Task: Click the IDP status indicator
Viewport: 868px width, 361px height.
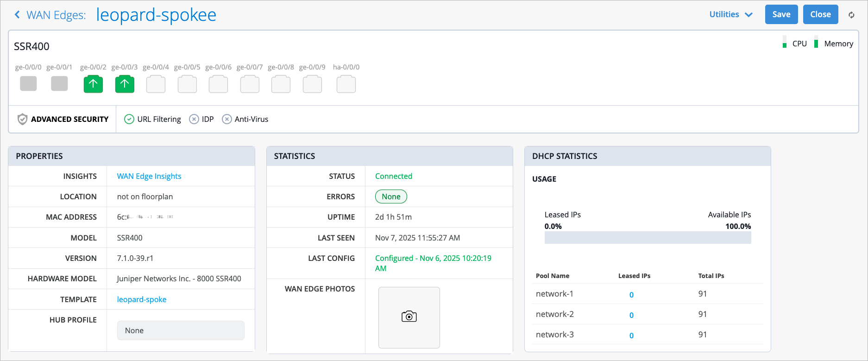Action: (194, 119)
